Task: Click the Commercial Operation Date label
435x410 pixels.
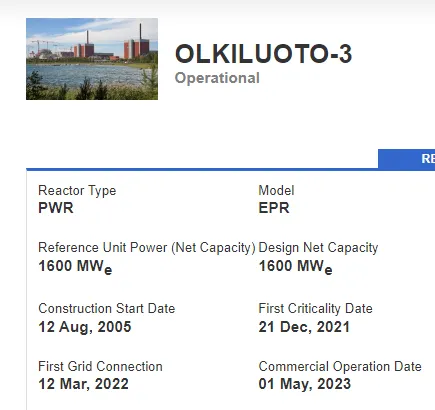Action: tap(340, 366)
